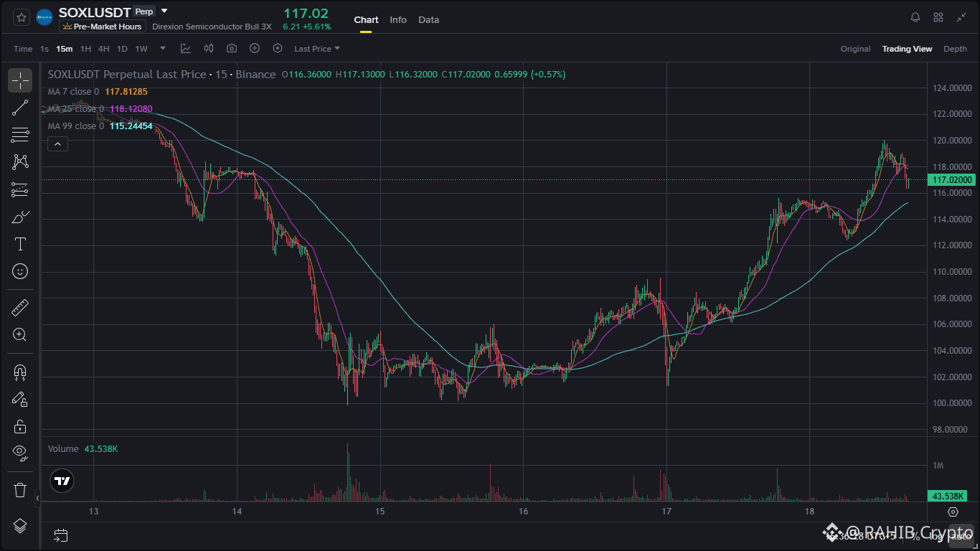Enable magnet snap mode
The width and height of the screenshot is (980, 551).
coord(20,372)
